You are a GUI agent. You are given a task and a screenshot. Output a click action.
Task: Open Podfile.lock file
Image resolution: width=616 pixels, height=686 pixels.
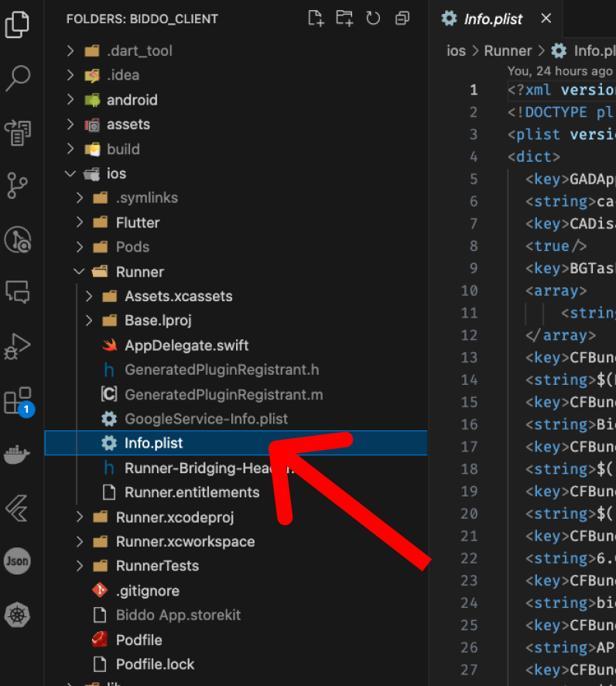click(x=156, y=664)
